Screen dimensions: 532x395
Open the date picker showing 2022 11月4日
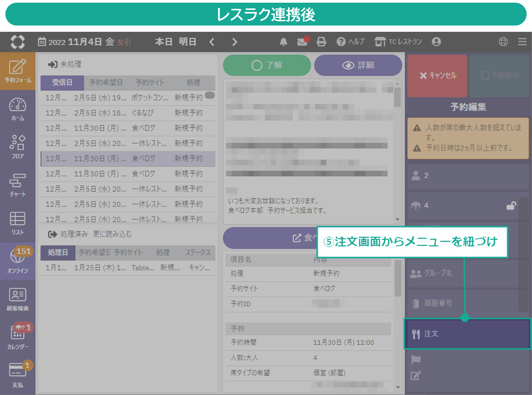point(70,42)
